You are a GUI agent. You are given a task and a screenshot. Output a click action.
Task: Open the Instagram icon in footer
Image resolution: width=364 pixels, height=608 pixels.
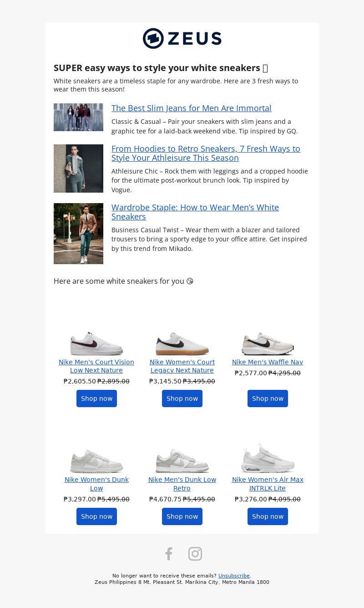[195, 554]
